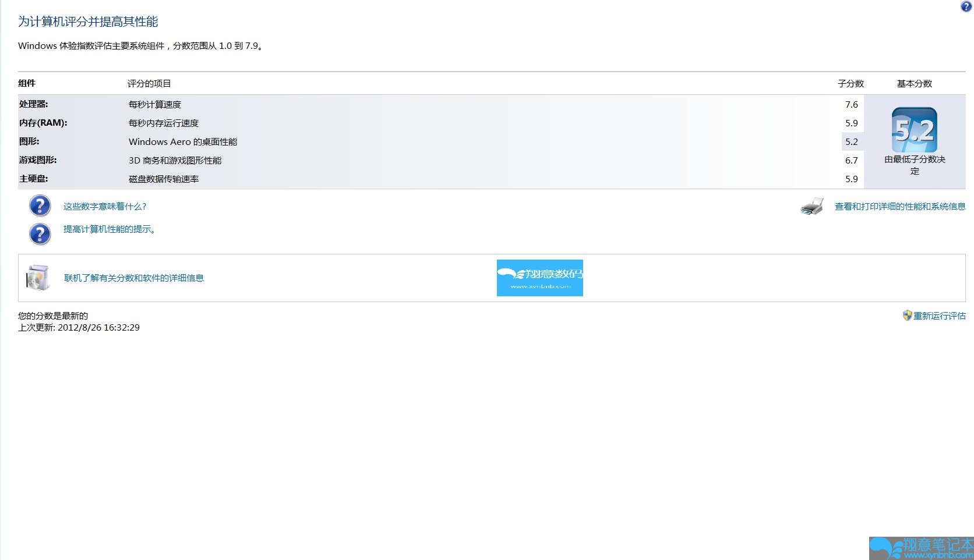Select the 处理器: row label

pyautogui.click(x=34, y=104)
